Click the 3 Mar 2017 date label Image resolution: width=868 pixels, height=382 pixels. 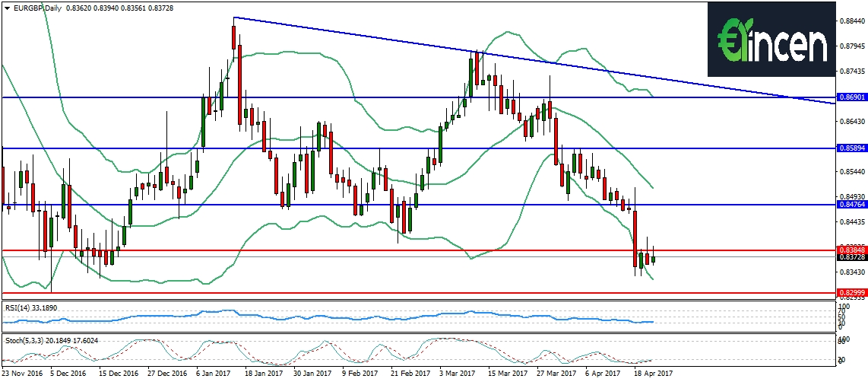click(x=457, y=374)
